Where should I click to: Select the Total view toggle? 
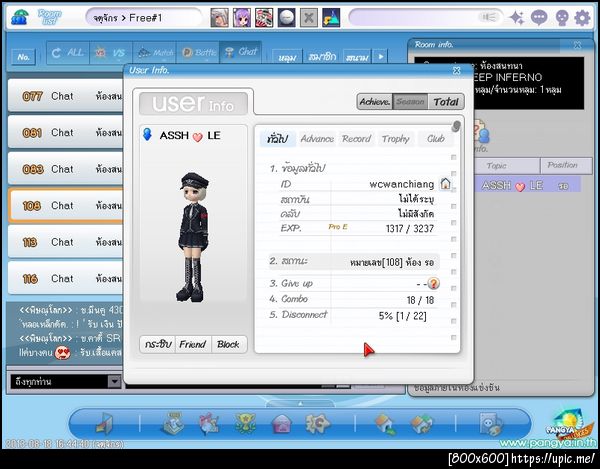coord(446,102)
